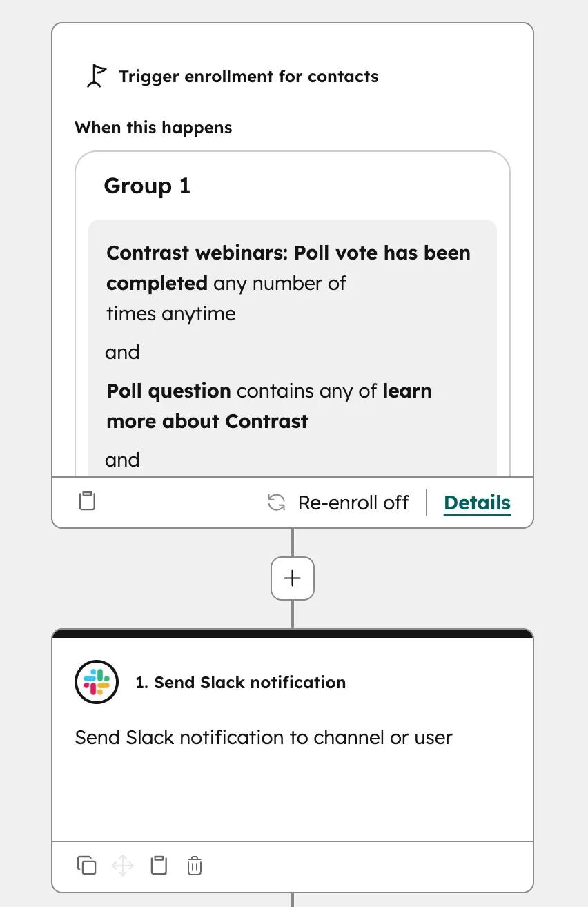
Task: Click the clipboard icon on the trigger card
Action: (86, 501)
